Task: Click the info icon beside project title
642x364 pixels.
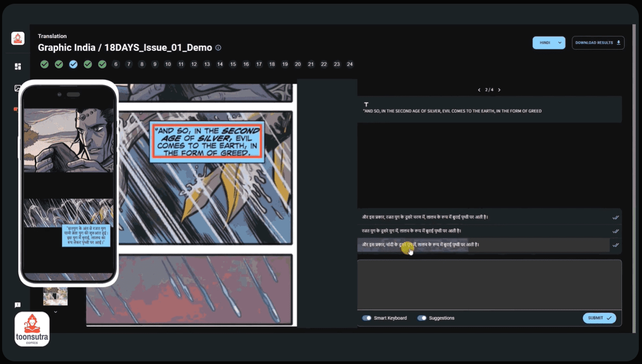Action: coord(218,48)
